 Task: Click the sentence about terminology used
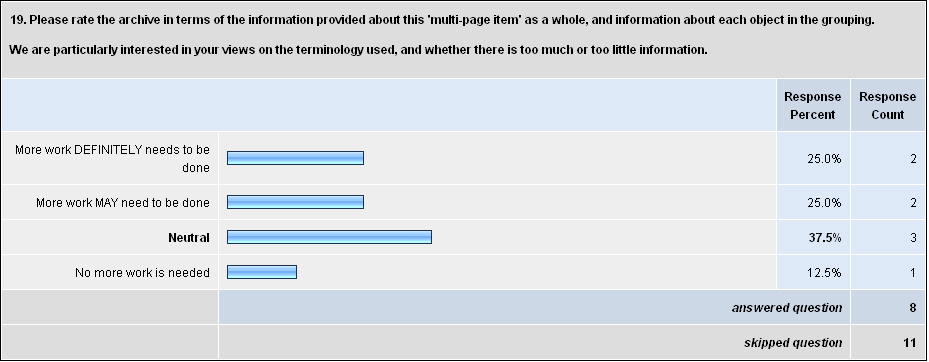(358, 50)
